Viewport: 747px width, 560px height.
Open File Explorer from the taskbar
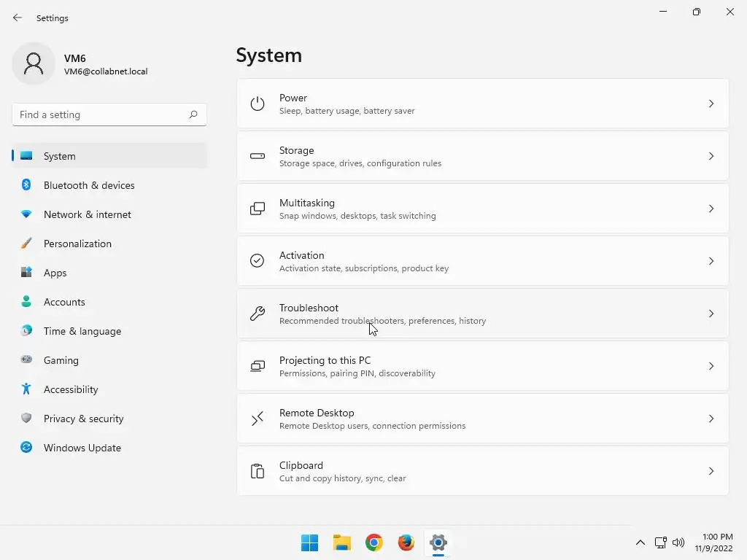tap(341, 542)
